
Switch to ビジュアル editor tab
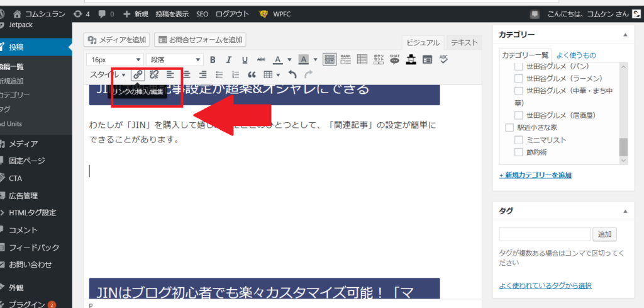click(x=423, y=43)
